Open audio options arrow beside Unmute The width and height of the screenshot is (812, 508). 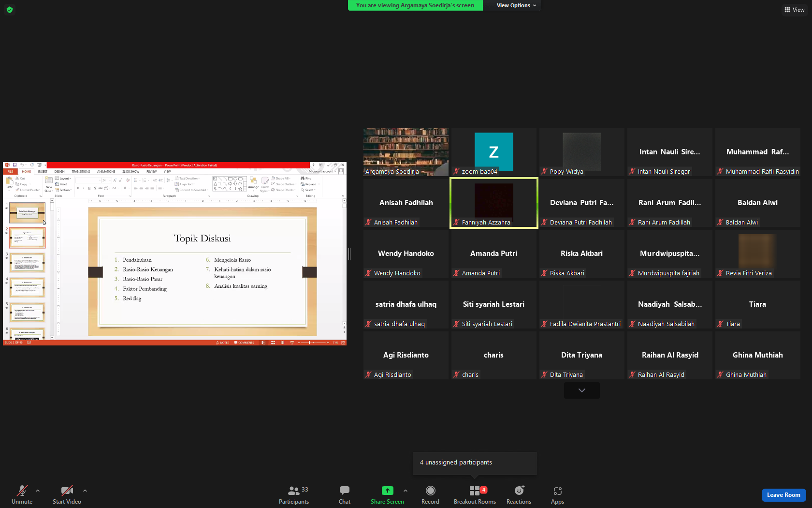point(38,491)
